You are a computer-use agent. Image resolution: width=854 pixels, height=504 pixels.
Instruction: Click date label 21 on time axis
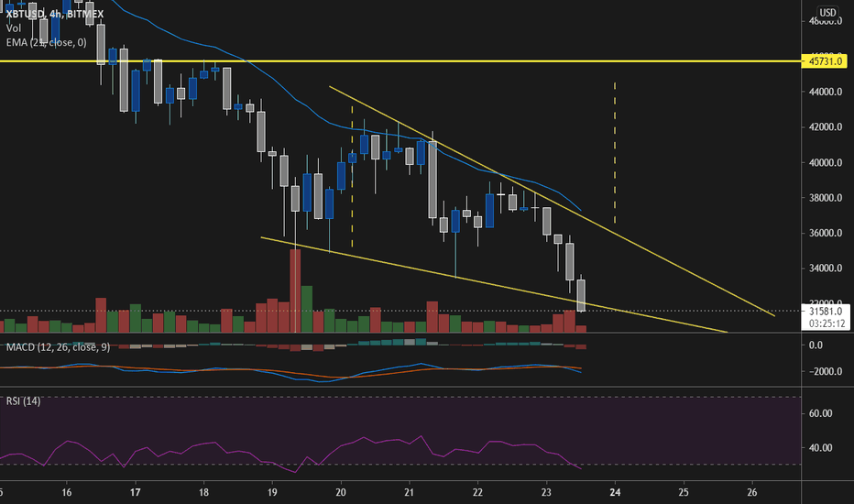click(410, 493)
